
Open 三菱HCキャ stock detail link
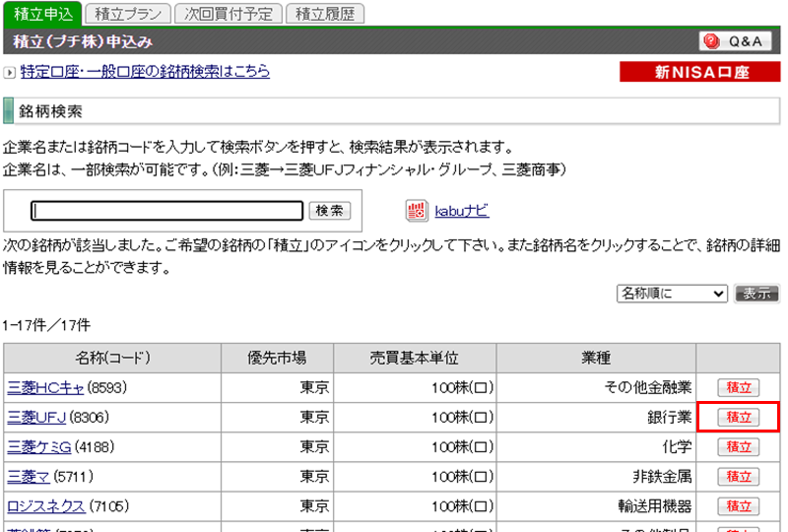pyautogui.click(x=45, y=387)
